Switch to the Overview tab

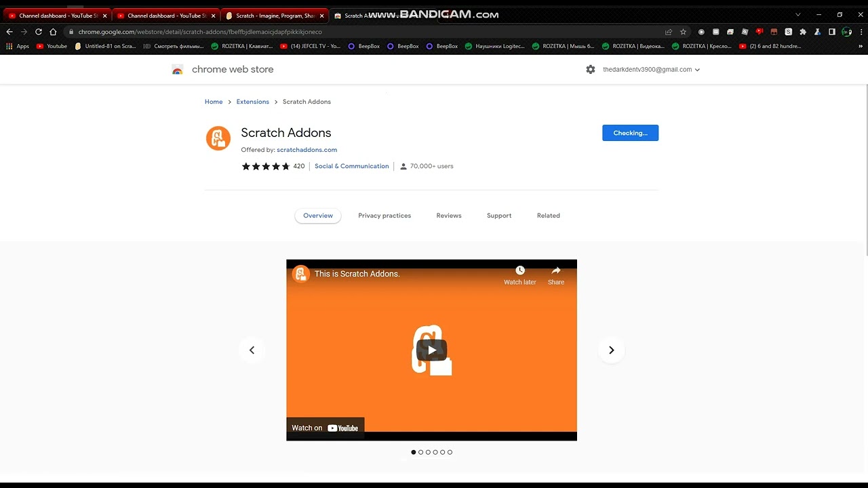point(318,216)
